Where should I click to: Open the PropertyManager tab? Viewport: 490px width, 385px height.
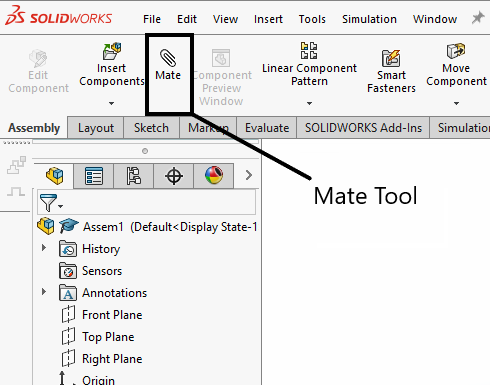(x=94, y=176)
